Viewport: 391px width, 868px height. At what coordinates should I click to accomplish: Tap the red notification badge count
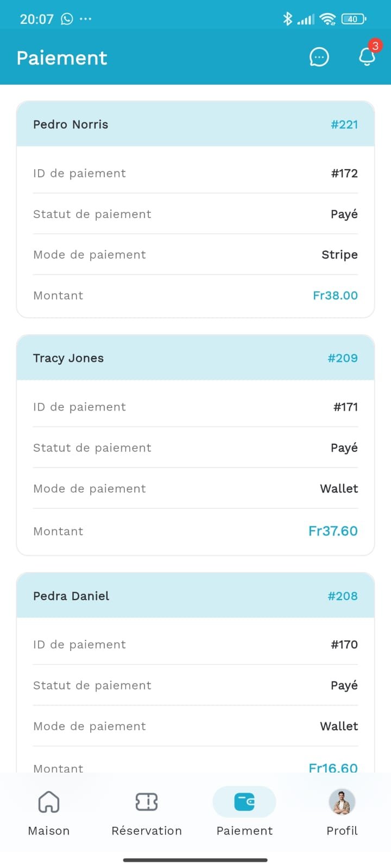tap(375, 46)
